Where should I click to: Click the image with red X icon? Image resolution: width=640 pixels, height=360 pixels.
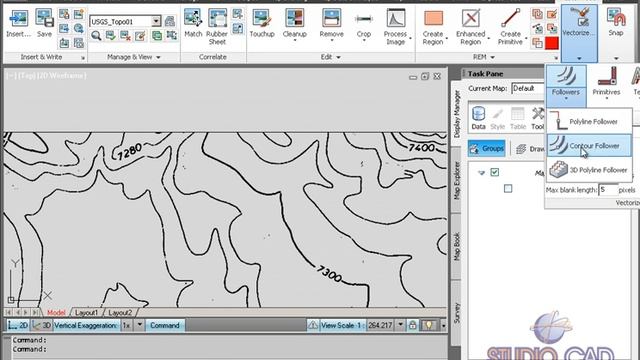coord(125,36)
